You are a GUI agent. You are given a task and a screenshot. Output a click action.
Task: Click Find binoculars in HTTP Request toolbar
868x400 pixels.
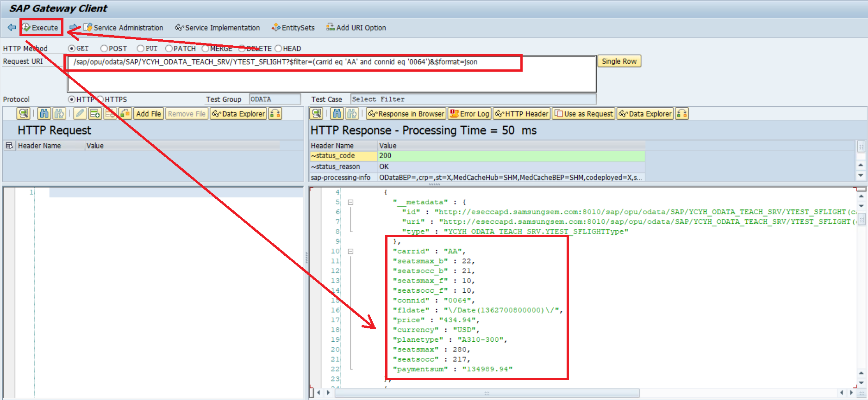coord(44,114)
